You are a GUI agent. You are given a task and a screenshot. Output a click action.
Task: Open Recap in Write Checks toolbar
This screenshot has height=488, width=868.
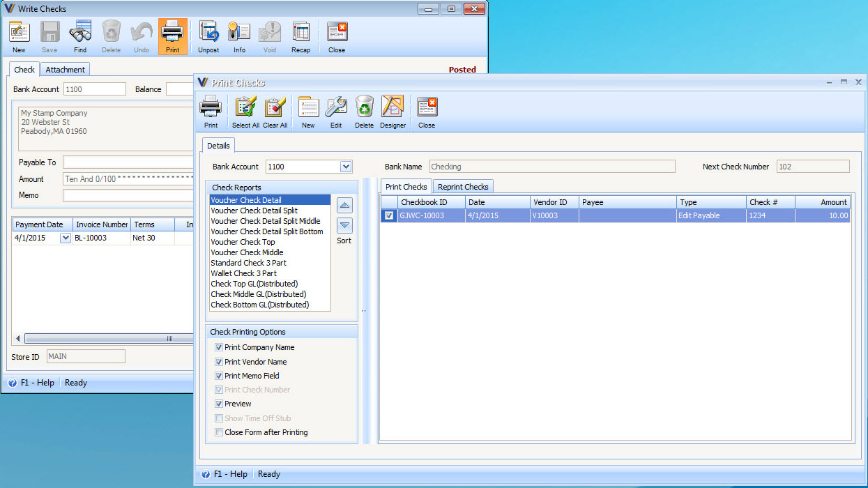click(300, 37)
